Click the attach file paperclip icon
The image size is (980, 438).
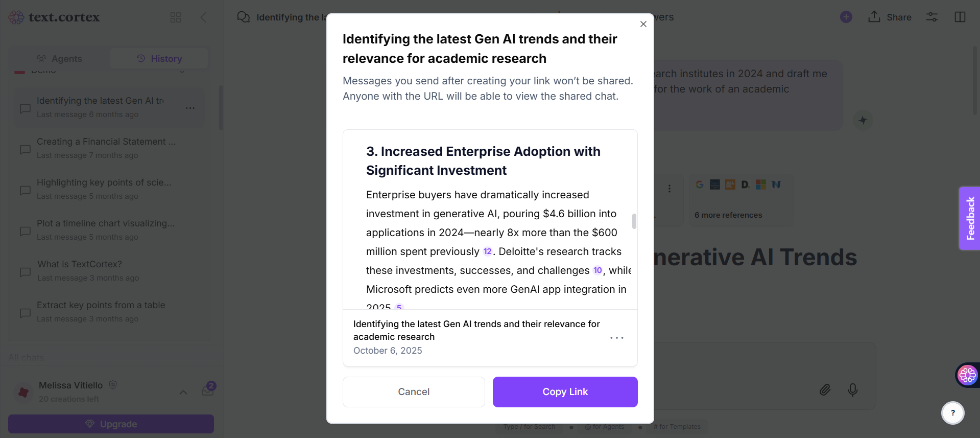point(825,390)
